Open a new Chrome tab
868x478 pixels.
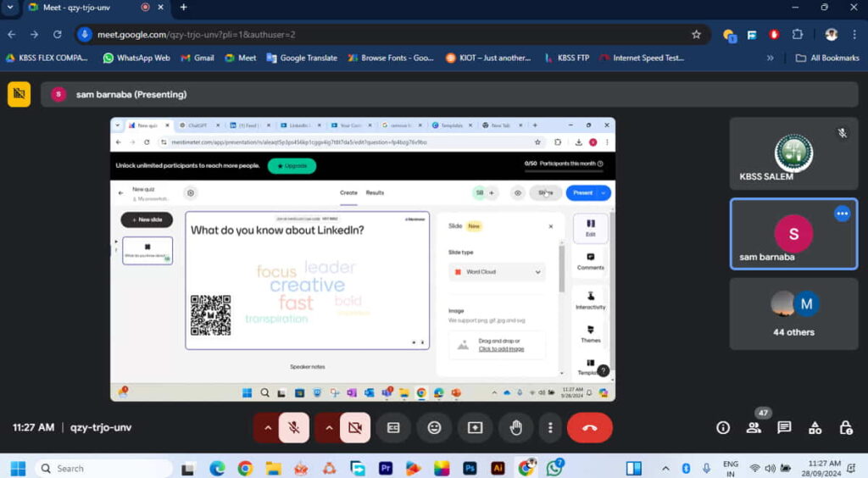[183, 7]
